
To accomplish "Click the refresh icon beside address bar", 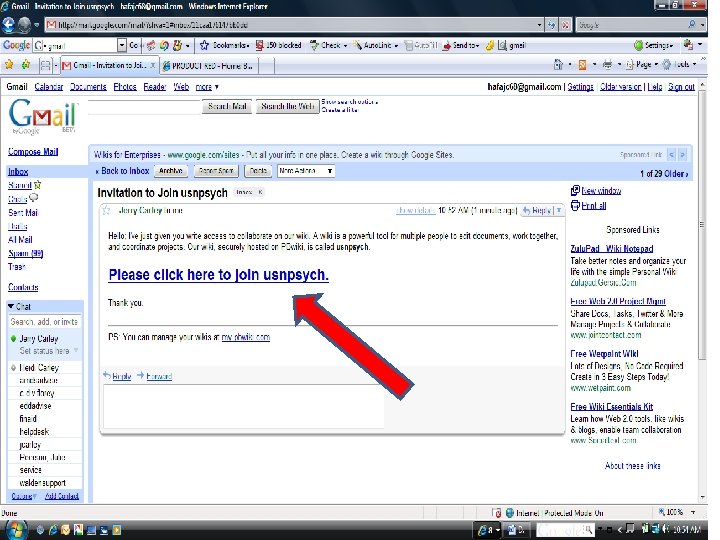I will click(551, 25).
